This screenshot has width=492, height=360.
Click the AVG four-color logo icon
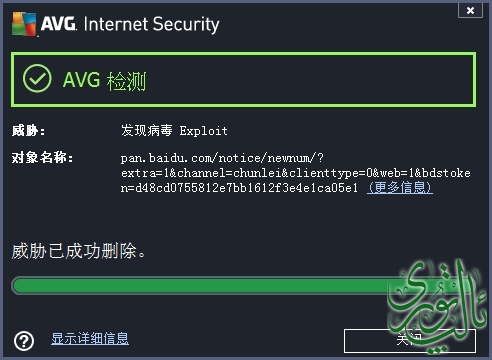[x=24, y=24]
